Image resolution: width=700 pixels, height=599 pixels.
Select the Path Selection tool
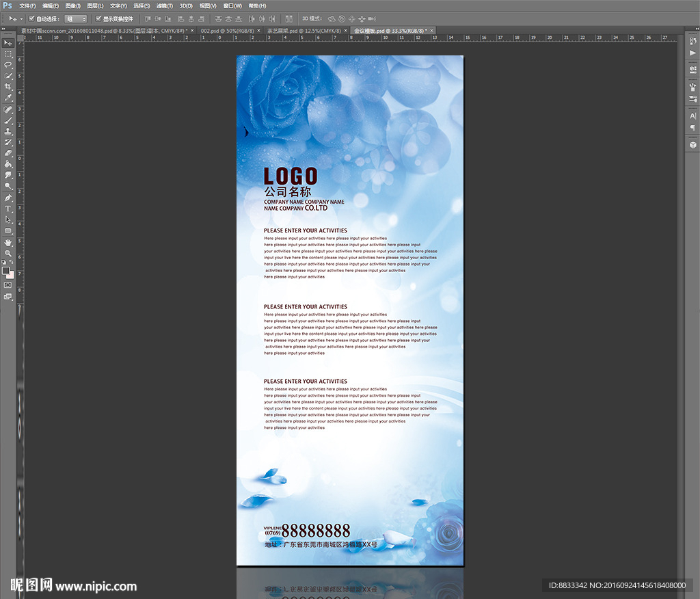(x=8, y=219)
